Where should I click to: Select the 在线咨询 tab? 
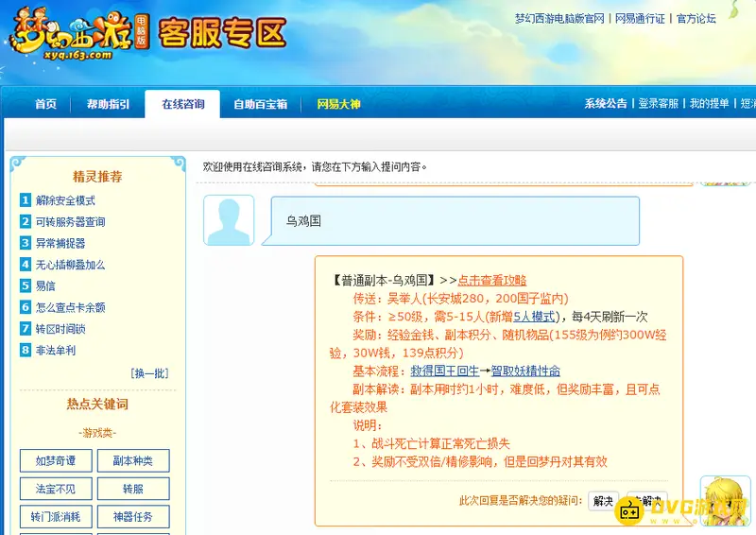182,104
